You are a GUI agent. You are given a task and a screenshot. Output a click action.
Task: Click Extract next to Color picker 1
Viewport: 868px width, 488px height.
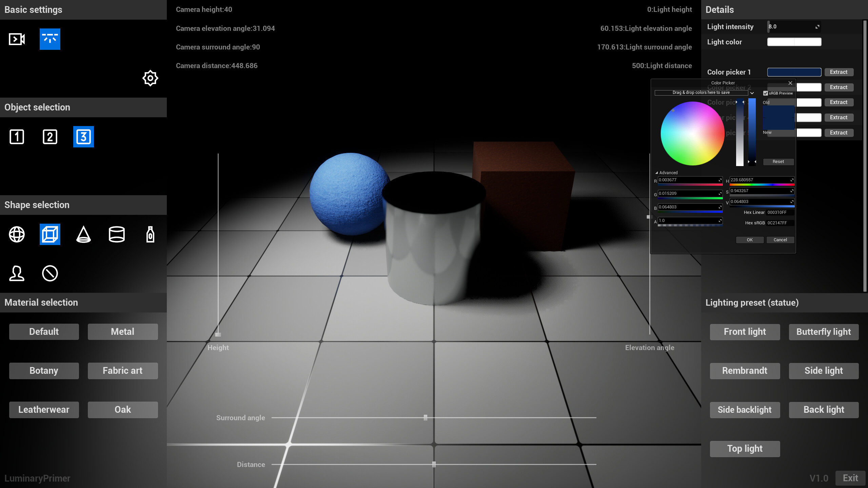[839, 72]
